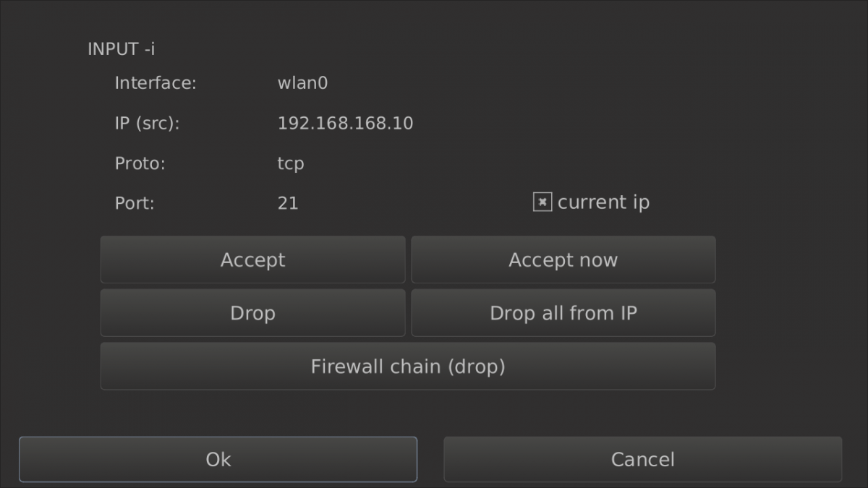Cancel the firewall rule dialog
This screenshot has width=868, height=488.
coord(642,459)
